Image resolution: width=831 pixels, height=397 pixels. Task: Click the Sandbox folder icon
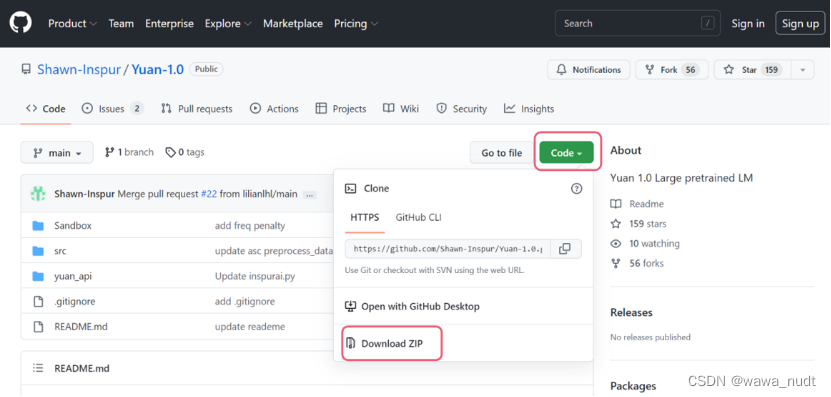(38, 226)
